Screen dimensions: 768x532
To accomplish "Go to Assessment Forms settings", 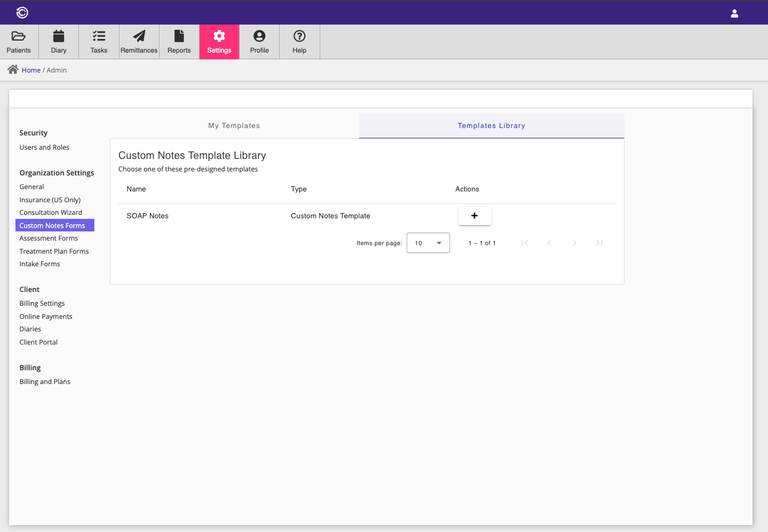I will (49, 238).
